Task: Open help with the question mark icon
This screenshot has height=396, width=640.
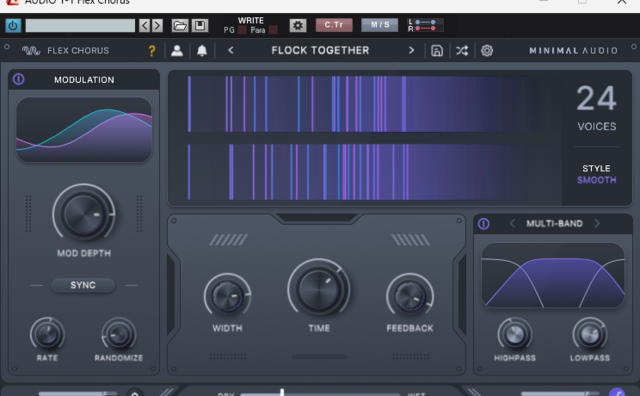Action: pyautogui.click(x=152, y=51)
